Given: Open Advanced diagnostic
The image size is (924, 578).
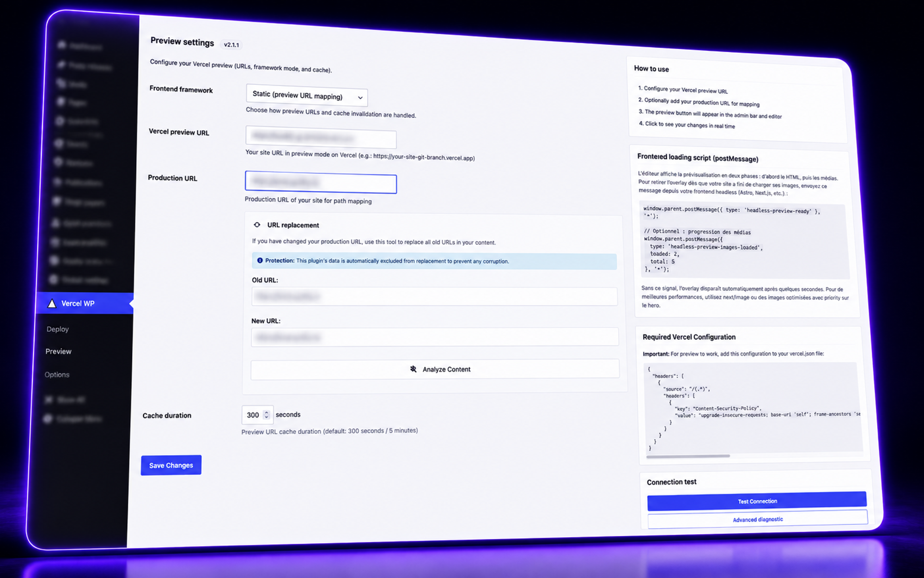Looking at the screenshot, I should [x=758, y=519].
